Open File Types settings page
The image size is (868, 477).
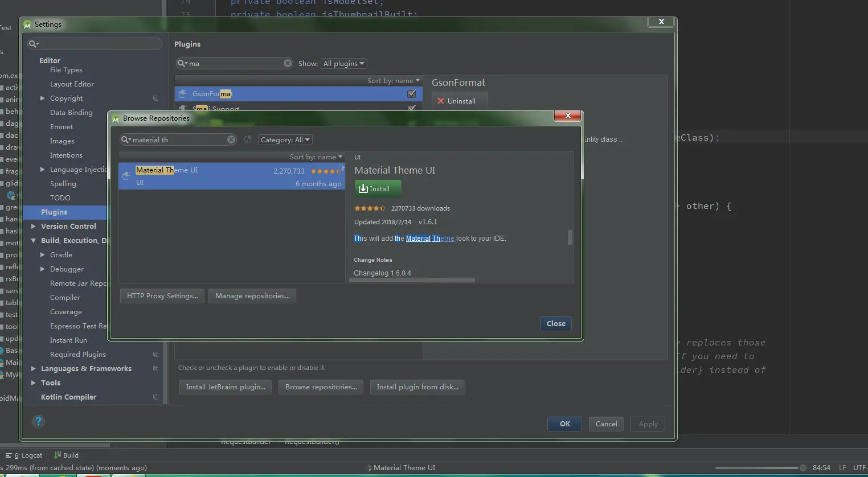[x=66, y=70]
